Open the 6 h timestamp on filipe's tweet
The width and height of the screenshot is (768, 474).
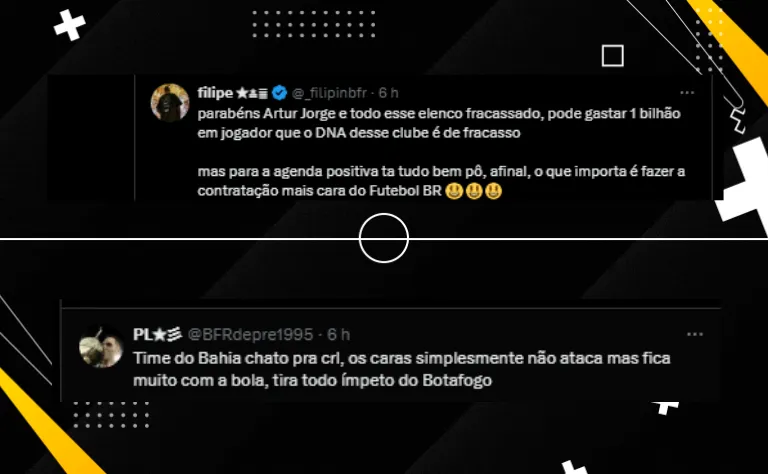388,93
